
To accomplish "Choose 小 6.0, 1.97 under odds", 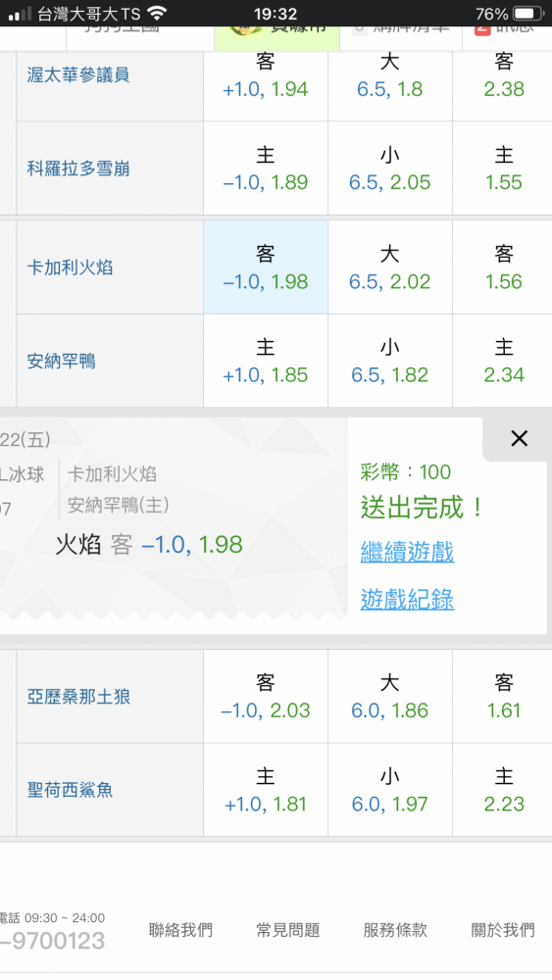I will coord(390,789).
